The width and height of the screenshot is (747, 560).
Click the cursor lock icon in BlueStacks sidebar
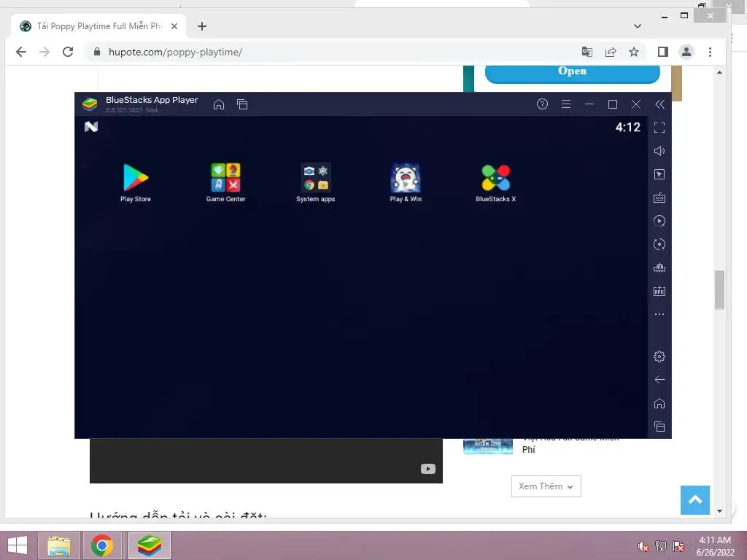coord(659,174)
